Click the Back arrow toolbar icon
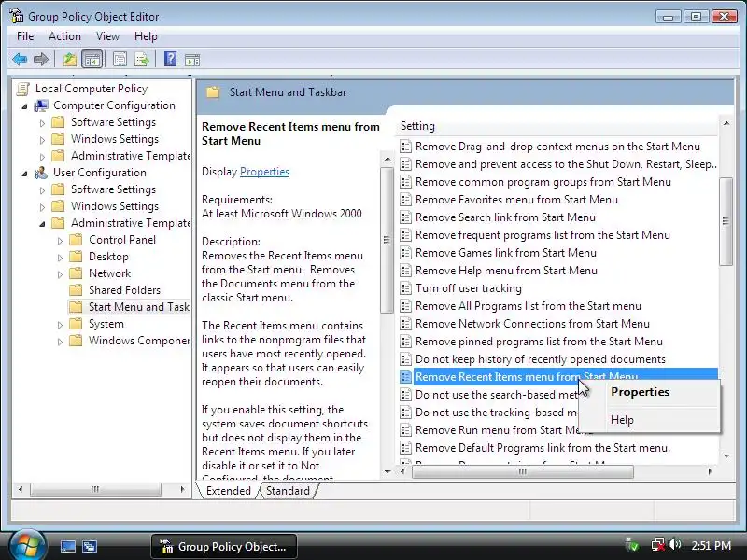 pyautogui.click(x=20, y=60)
